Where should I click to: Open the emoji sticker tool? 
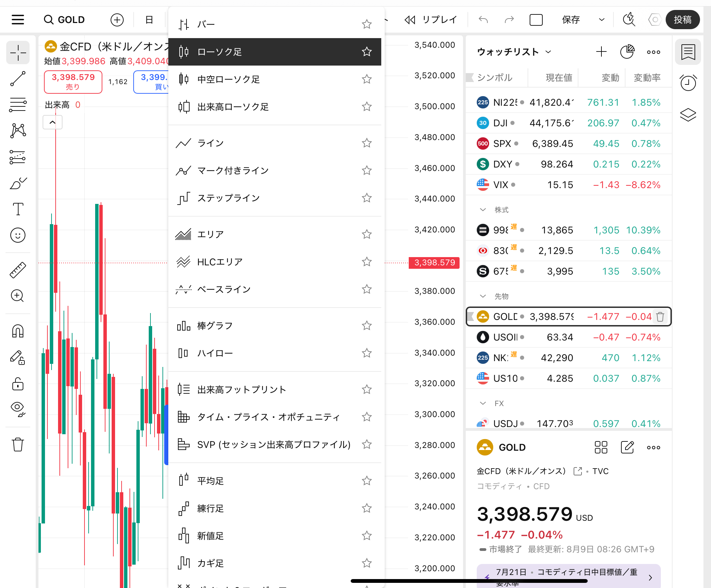[x=18, y=235]
